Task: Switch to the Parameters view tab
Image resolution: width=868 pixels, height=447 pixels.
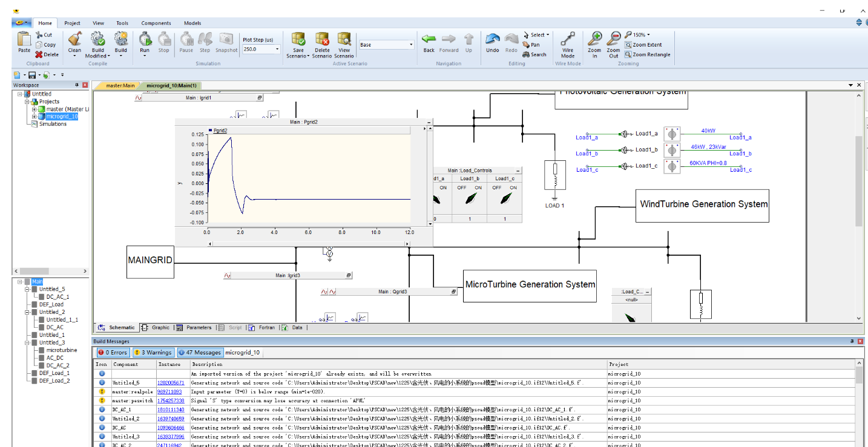Action: (194, 327)
